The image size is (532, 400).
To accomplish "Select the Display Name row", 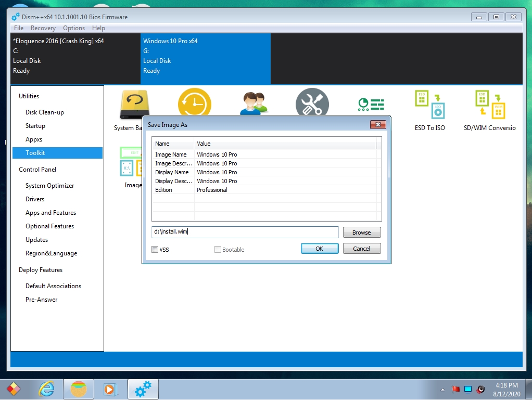I will click(x=267, y=172).
